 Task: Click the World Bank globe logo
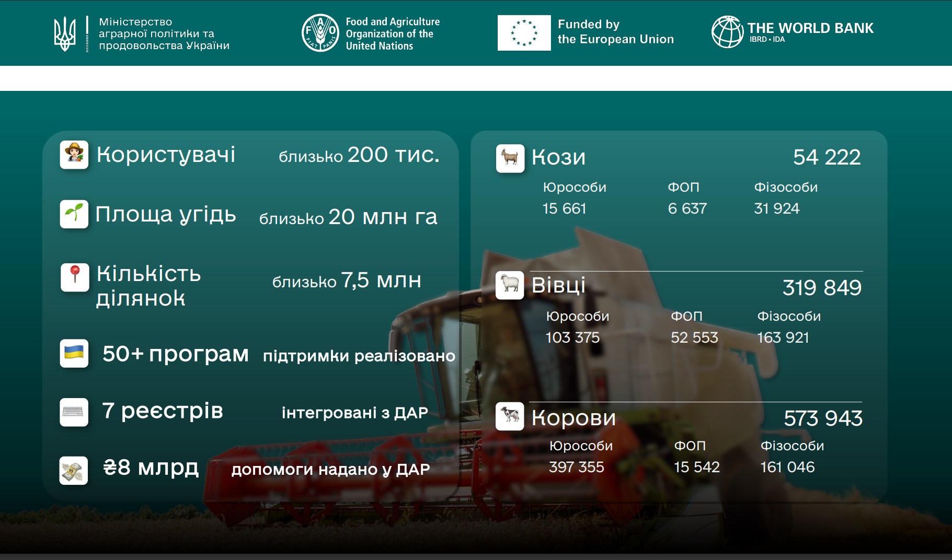coord(727,32)
